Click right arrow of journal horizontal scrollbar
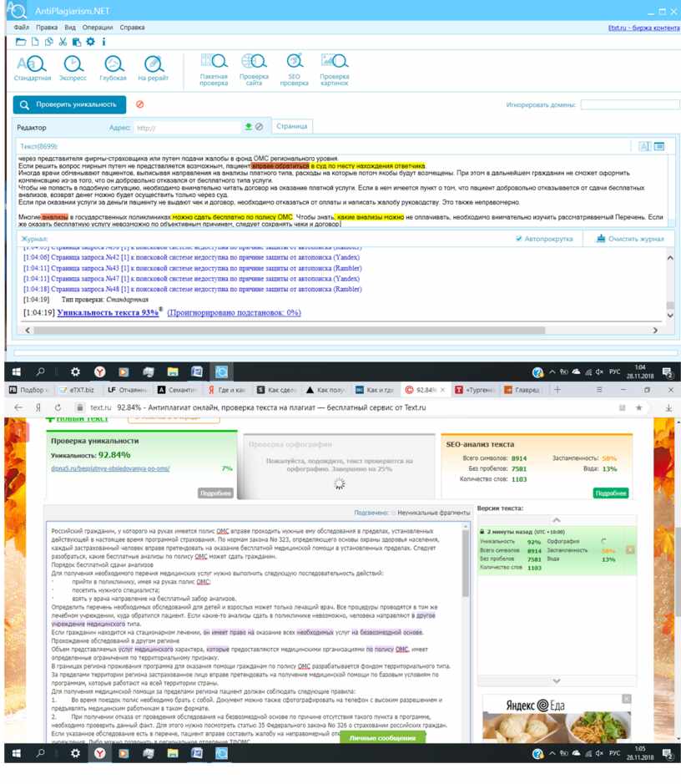 pyautogui.click(x=655, y=331)
